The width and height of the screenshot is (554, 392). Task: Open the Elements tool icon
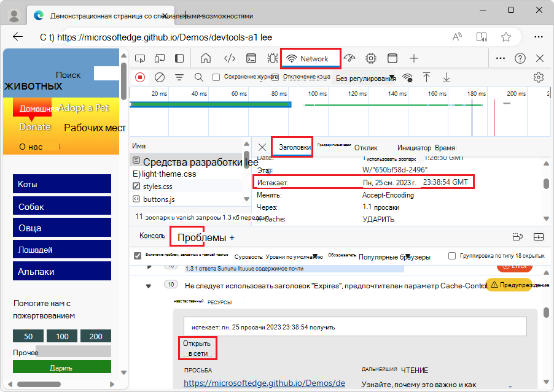pyautogui.click(x=230, y=58)
